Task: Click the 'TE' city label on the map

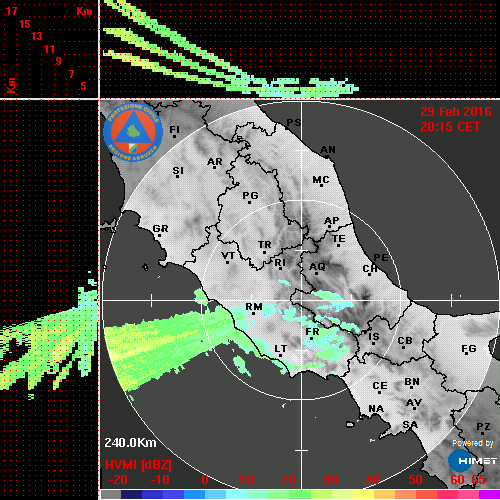Action: click(x=339, y=239)
